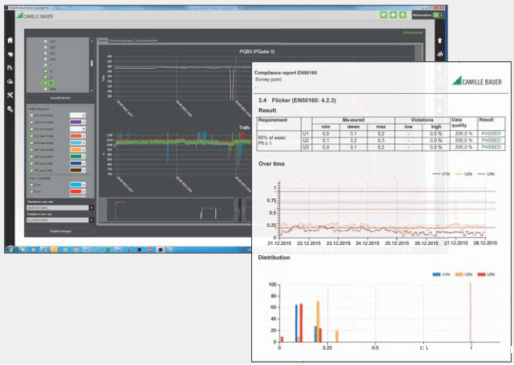Click the first green icon in top toolbar
Image resolution: width=514 pixels, height=365 pixels.
tap(384, 15)
